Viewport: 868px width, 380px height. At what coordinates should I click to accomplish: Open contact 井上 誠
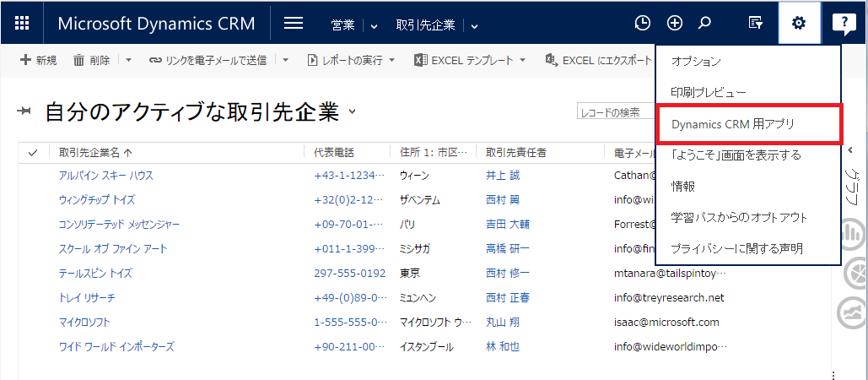503,176
